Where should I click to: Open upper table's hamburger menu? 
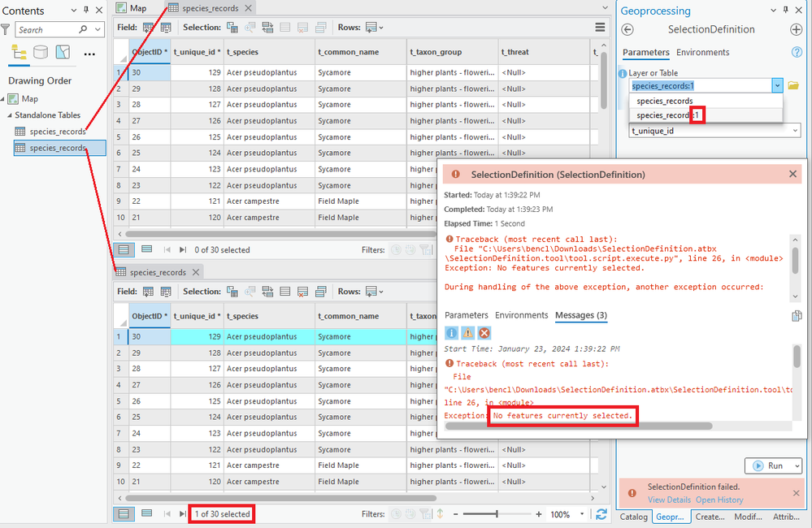point(600,28)
